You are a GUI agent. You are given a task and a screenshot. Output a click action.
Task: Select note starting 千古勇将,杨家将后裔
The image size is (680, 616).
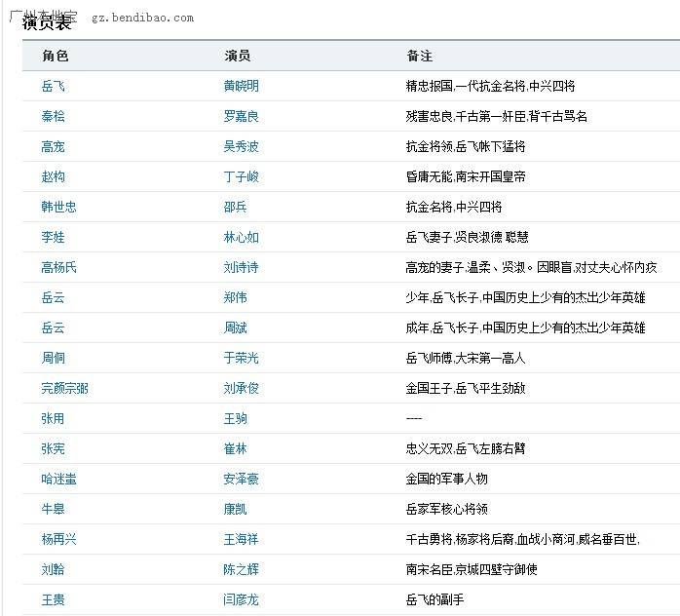523,539
